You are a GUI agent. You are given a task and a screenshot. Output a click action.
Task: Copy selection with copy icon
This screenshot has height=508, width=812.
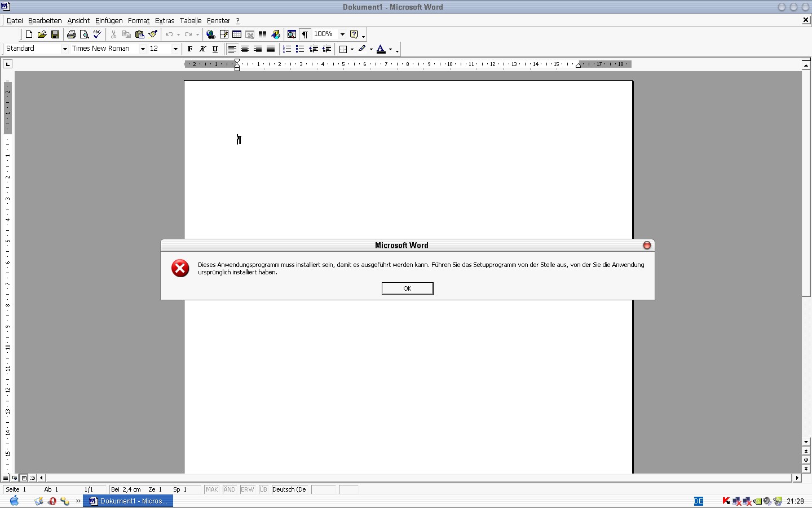[127, 34]
